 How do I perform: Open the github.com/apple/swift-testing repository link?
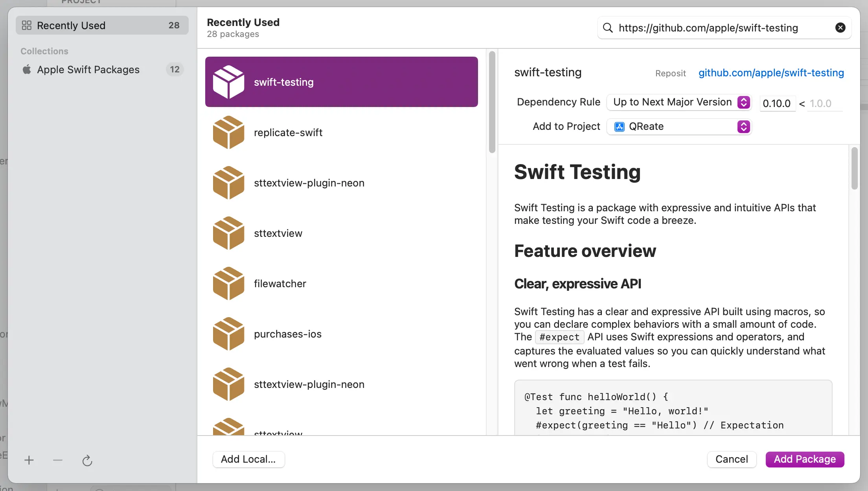(x=771, y=73)
